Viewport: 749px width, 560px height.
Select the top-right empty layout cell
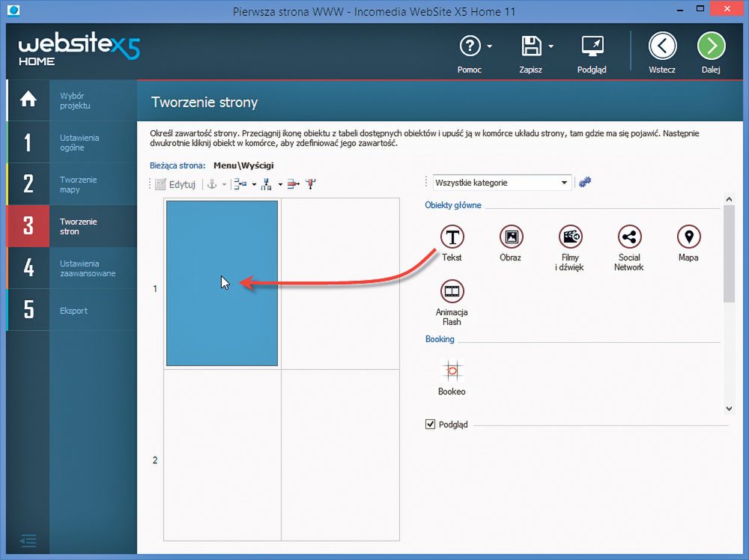340,284
